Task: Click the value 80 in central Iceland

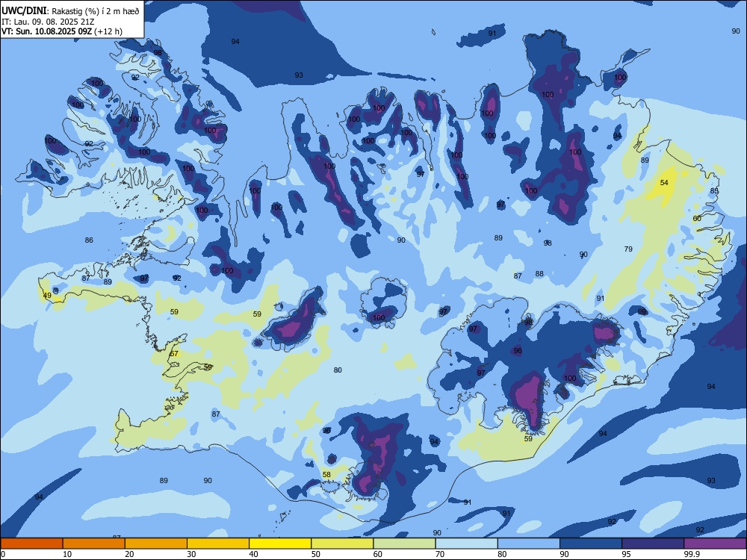Action: coord(338,370)
